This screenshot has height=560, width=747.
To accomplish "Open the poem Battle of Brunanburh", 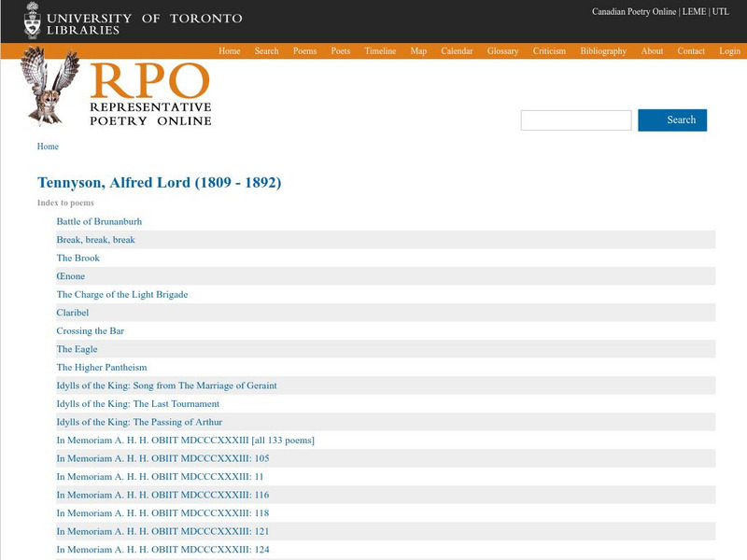I will 99,221.
